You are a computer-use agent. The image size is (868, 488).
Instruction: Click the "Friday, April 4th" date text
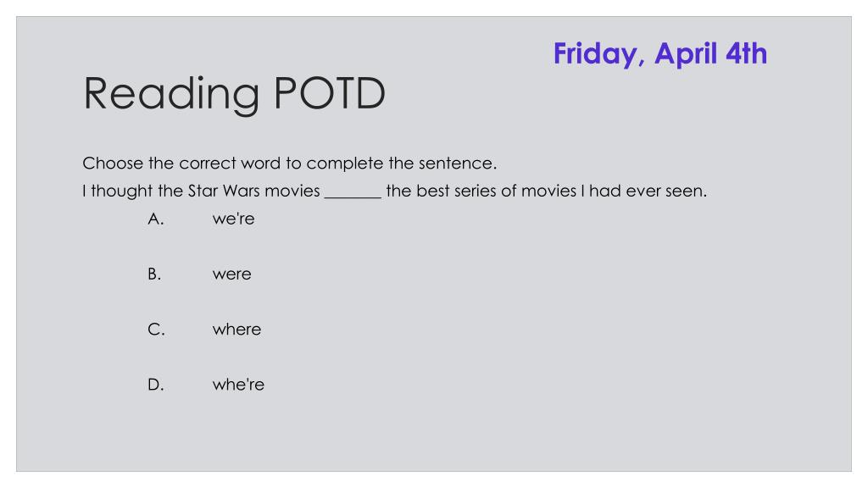pos(659,54)
